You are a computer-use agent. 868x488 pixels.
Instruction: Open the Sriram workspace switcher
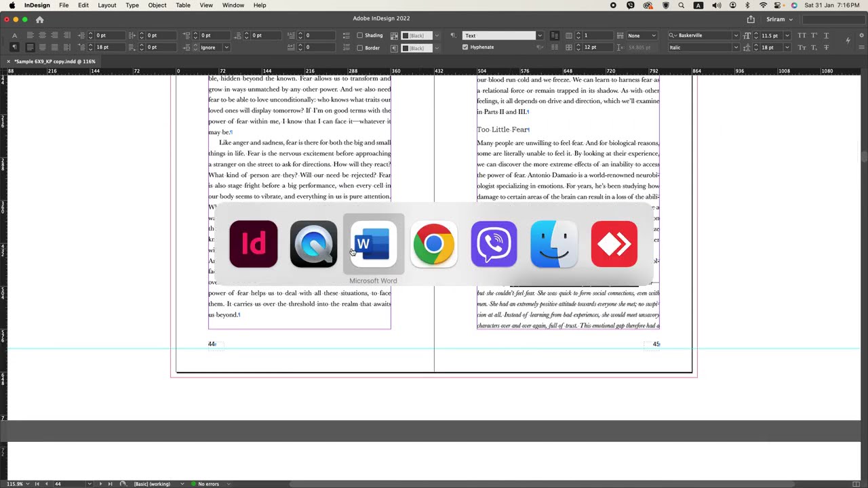[779, 20]
